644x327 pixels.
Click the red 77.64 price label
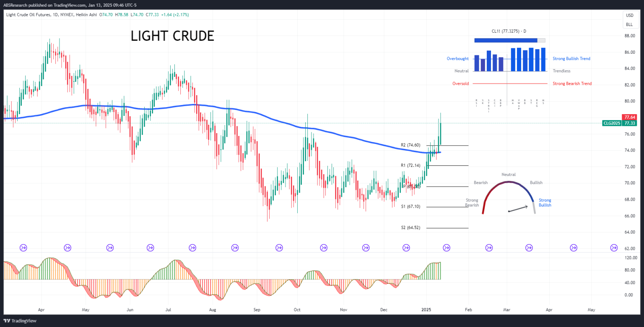(x=629, y=117)
